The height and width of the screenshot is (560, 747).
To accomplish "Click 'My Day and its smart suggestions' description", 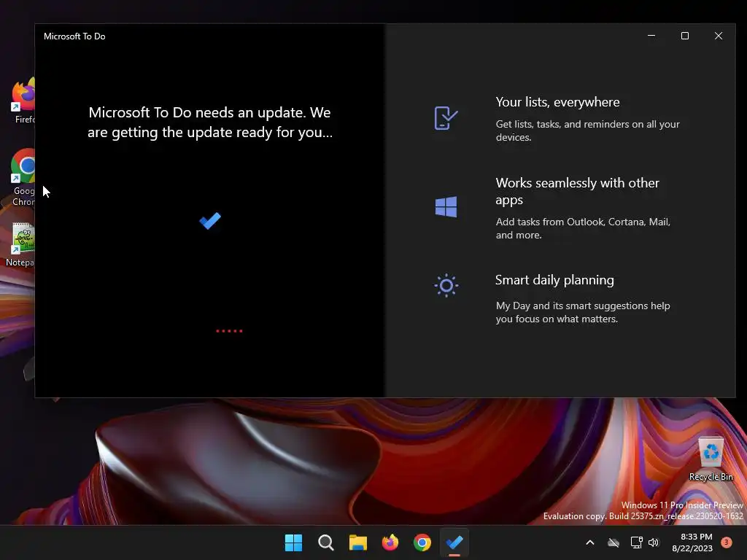I will (x=583, y=312).
